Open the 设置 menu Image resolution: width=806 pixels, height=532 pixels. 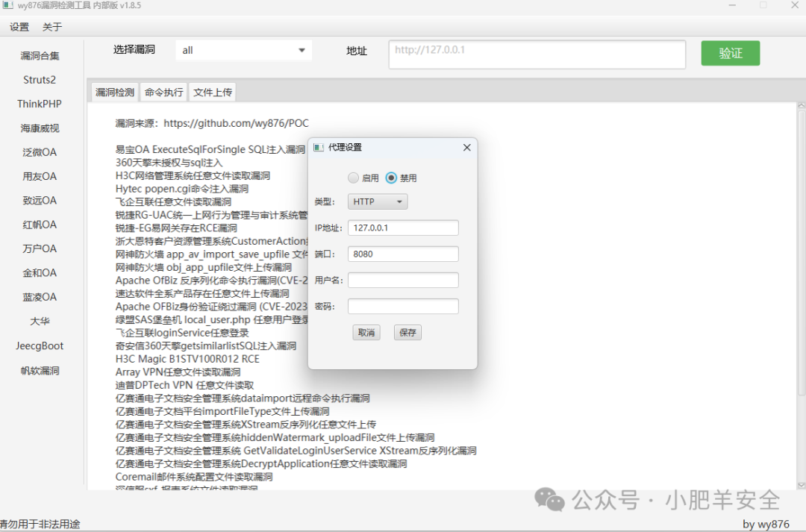pyautogui.click(x=19, y=28)
